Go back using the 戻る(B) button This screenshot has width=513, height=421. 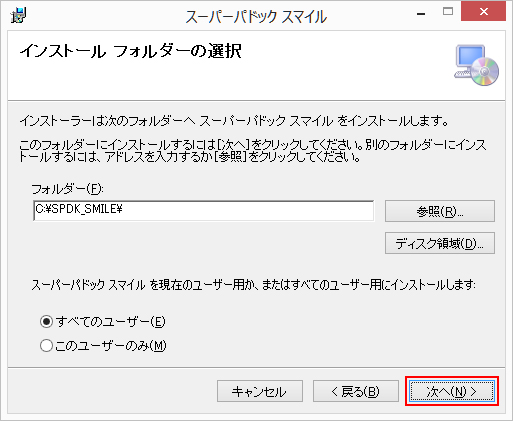356,391
